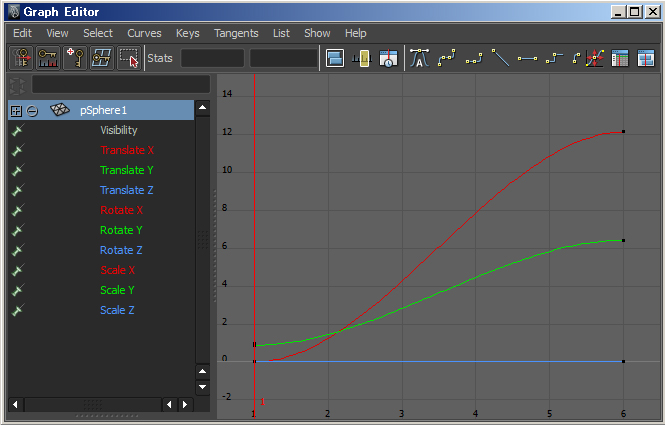Select the Rotate X channel
This screenshot has height=425, width=665.
coord(121,210)
